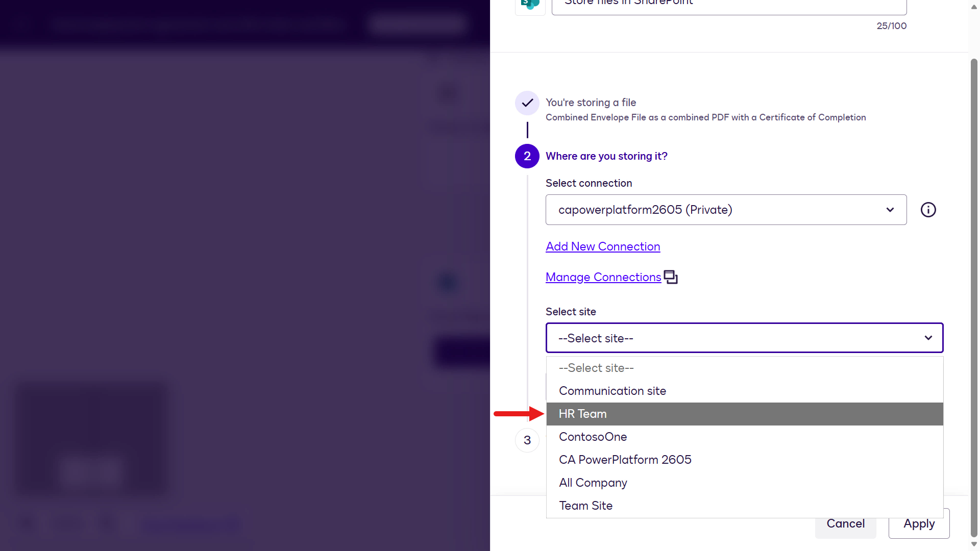Click the Select site dropdown box
This screenshot has width=980, height=551.
coord(744,338)
